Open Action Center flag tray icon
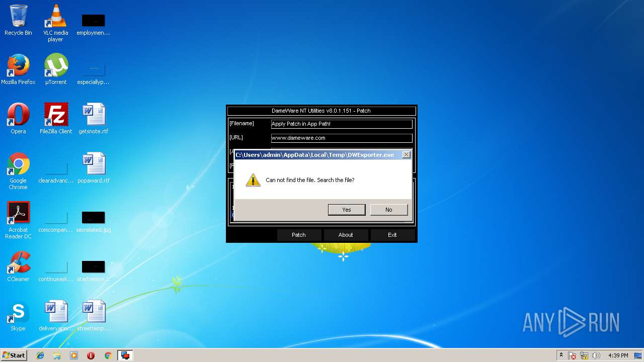 [573, 355]
